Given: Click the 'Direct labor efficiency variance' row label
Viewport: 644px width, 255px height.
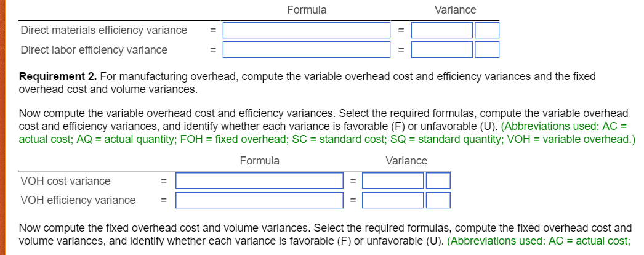Looking at the screenshot, I should [94, 50].
